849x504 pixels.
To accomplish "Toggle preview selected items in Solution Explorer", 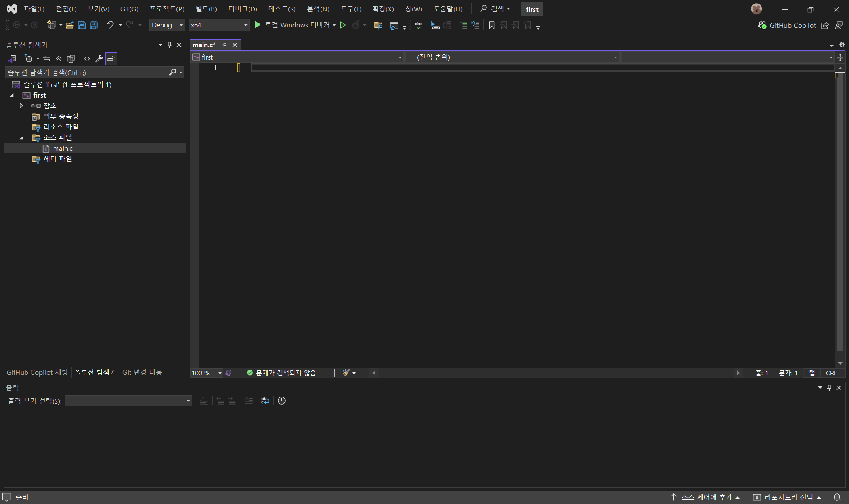I will click(111, 58).
